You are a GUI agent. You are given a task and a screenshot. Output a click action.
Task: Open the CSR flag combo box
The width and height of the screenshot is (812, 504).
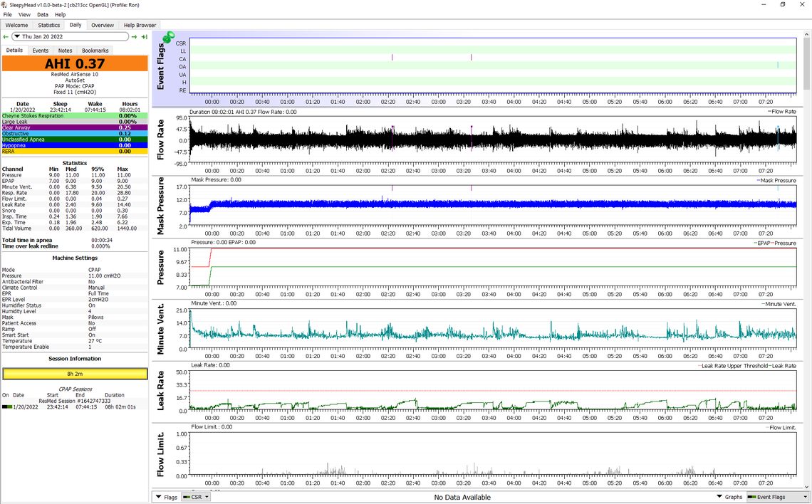click(x=196, y=498)
